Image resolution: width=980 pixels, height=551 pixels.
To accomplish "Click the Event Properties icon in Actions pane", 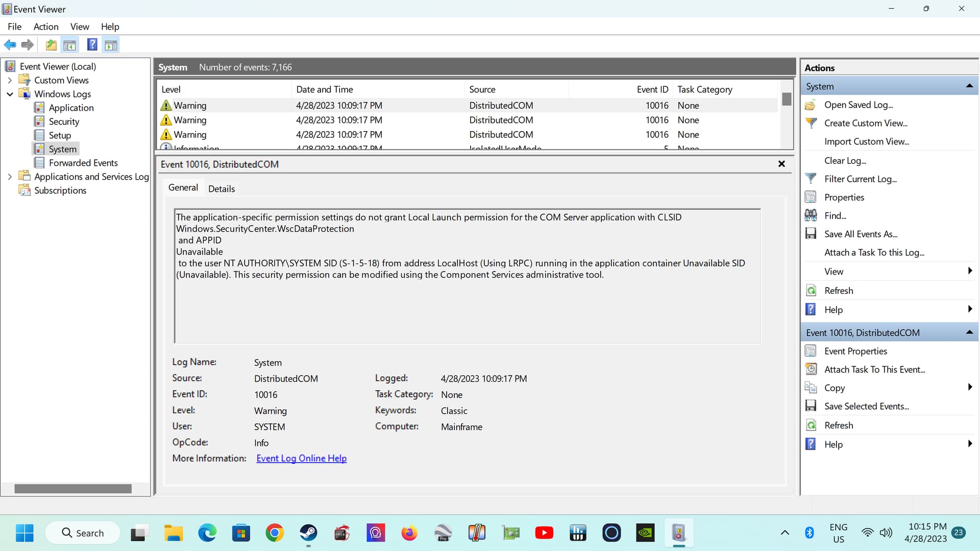I will [811, 350].
